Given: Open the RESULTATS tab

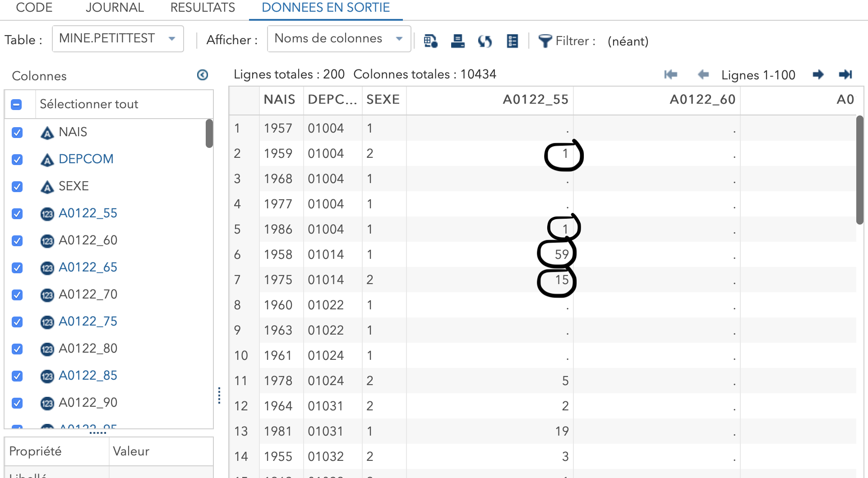Looking at the screenshot, I should (203, 8).
